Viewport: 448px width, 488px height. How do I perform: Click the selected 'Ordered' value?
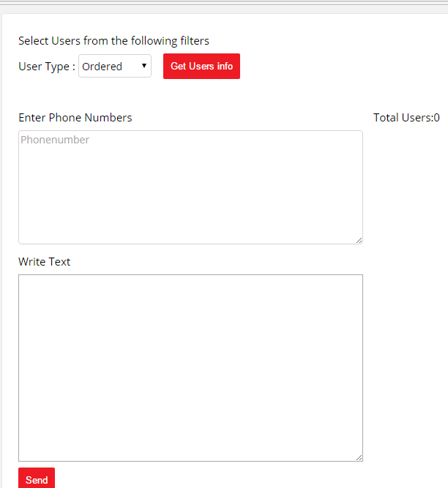(x=102, y=67)
